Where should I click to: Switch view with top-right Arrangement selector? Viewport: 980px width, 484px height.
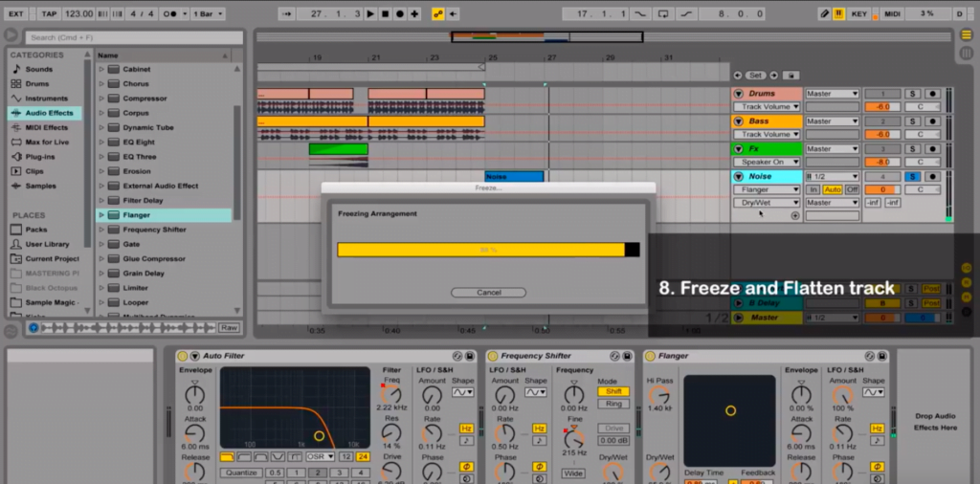pos(967,35)
